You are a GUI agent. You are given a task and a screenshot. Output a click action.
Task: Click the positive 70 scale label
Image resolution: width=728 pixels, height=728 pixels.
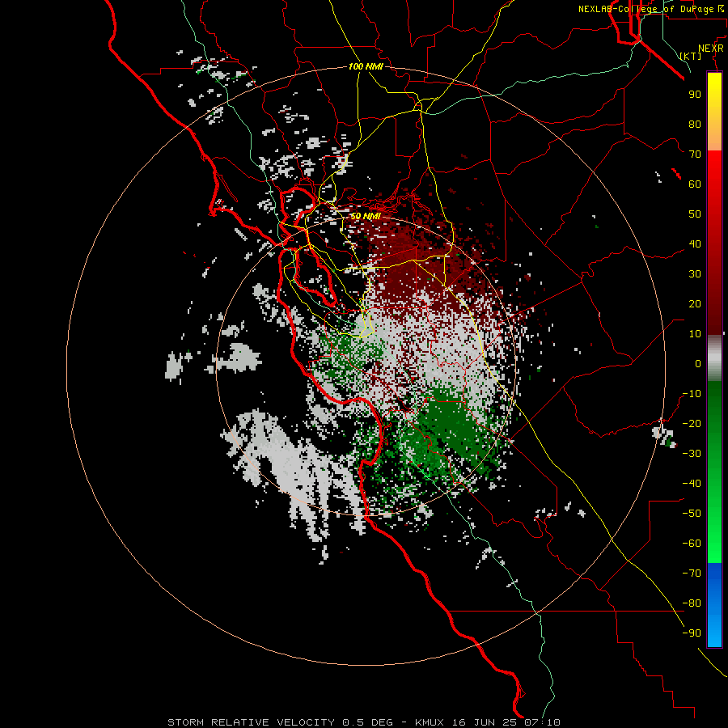pyautogui.click(x=695, y=154)
